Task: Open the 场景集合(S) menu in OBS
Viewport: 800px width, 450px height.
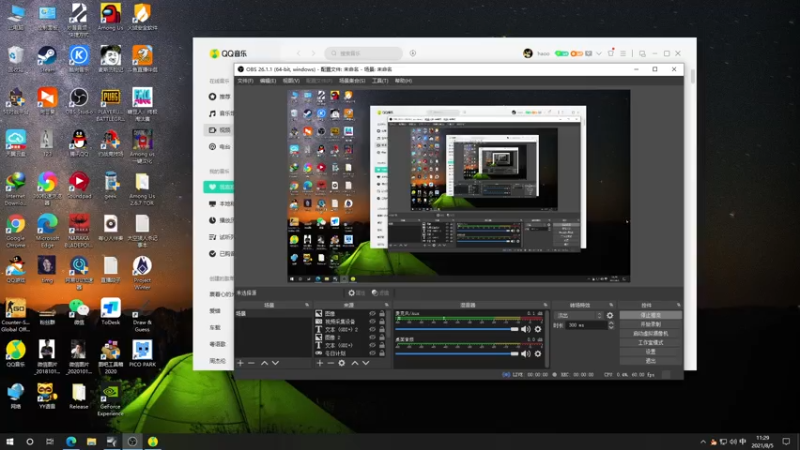Action: pyautogui.click(x=352, y=81)
